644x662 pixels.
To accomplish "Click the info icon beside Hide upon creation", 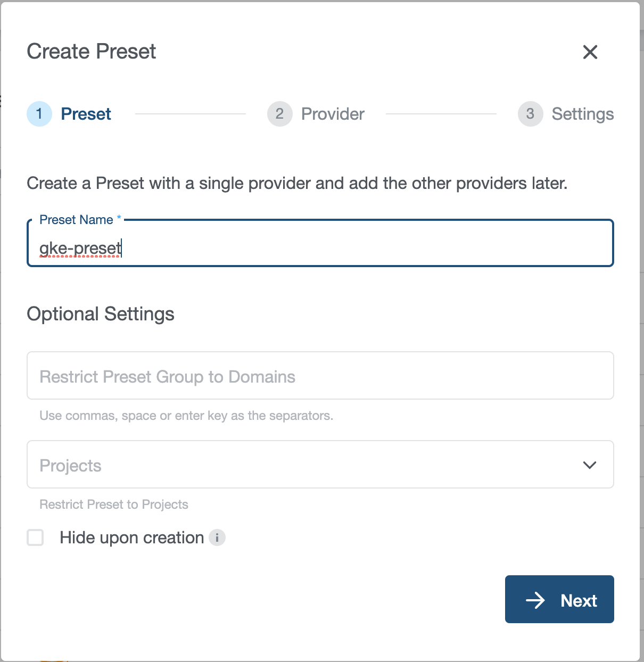I will [x=217, y=538].
